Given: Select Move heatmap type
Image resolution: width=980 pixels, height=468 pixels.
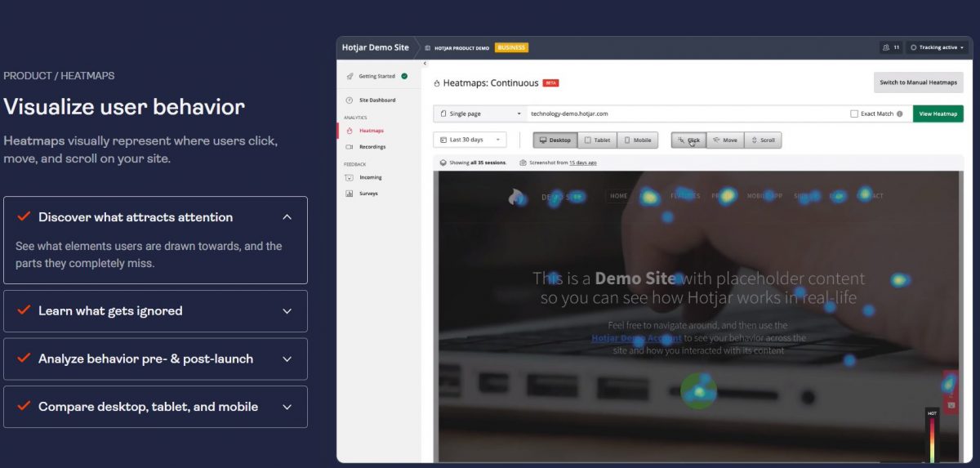Looking at the screenshot, I should tap(724, 140).
